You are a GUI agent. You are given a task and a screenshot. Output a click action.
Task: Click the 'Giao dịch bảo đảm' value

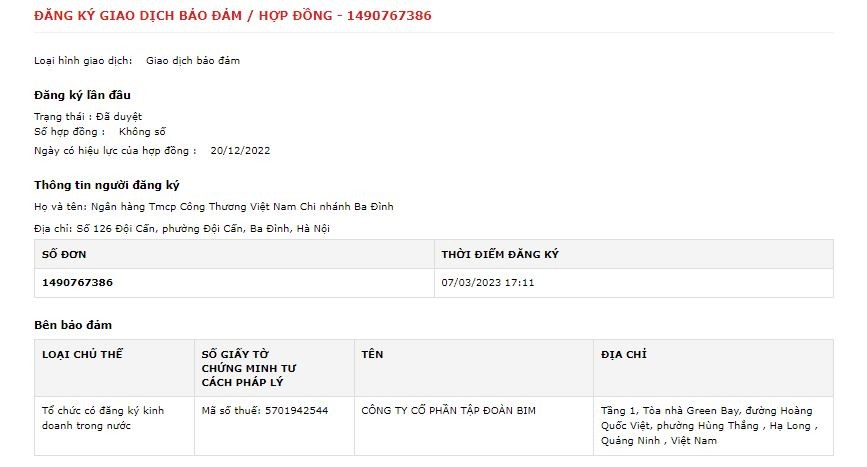tap(193, 61)
